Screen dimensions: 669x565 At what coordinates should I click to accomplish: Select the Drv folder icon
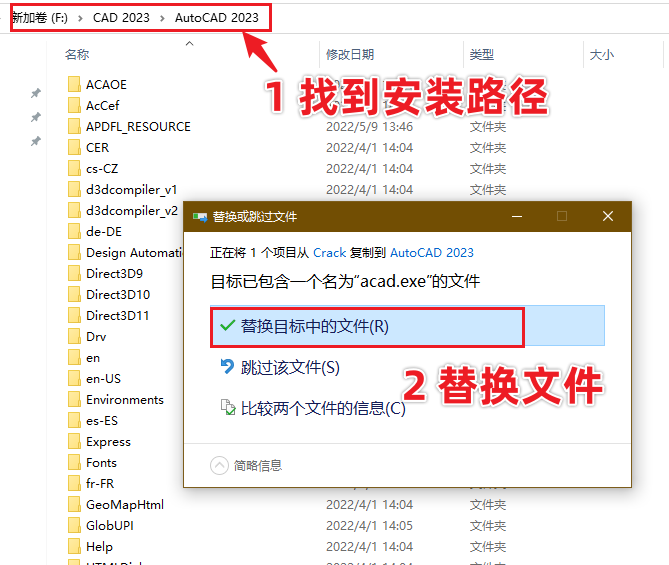click(x=74, y=336)
